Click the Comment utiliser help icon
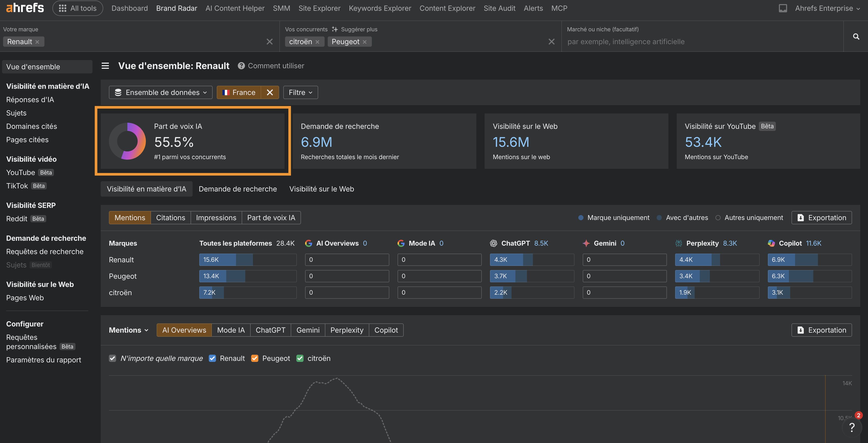868x443 pixels. (241, 66)
